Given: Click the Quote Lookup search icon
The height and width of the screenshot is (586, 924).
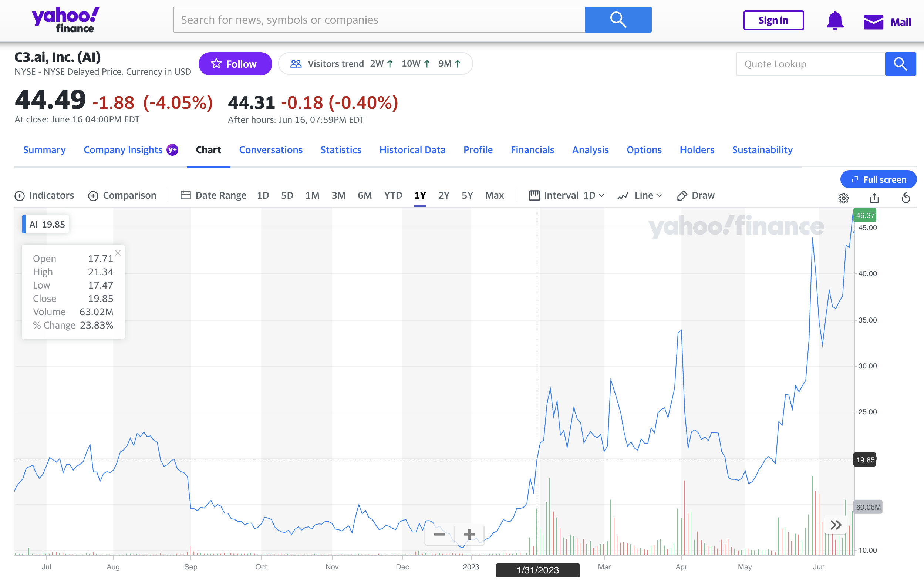Looking at the screenshot, I should pyautogui.click(x=900, y=64).
